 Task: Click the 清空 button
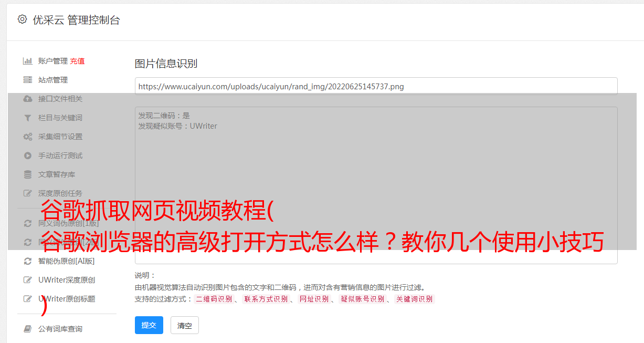point(185,325)
